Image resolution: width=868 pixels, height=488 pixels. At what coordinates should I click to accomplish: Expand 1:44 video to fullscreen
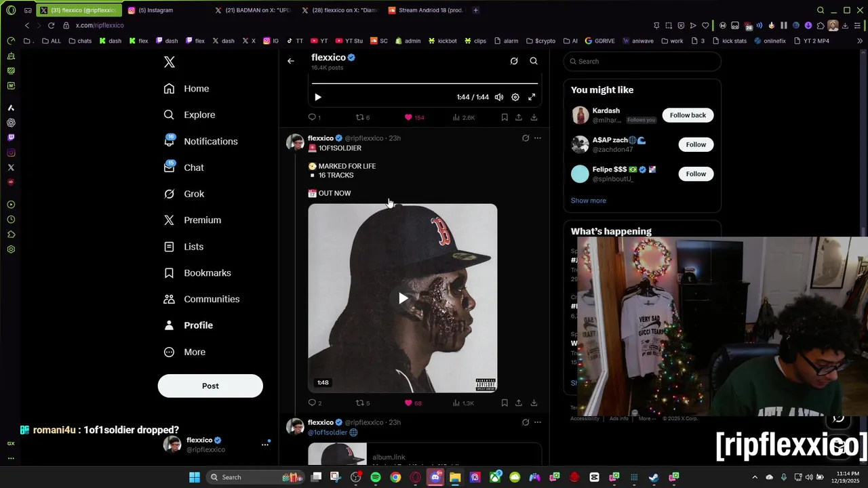click(x=532, y=97)
